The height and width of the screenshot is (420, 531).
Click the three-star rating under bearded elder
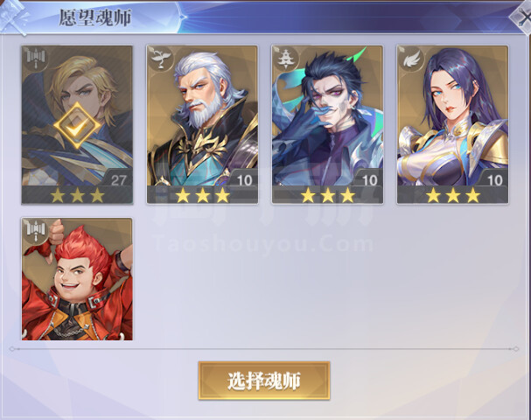tap(202, 195)
